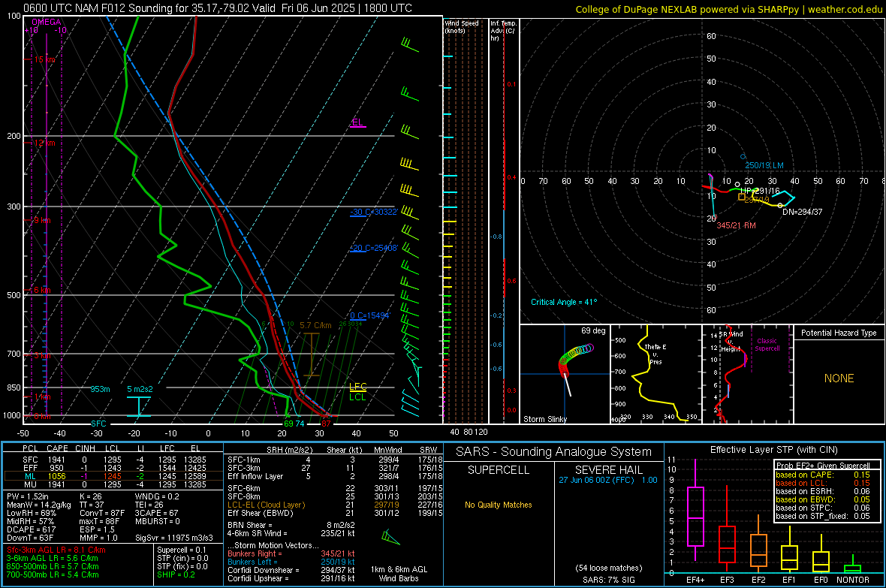
Task: Click the 'No Quality Matches' supercell text
Action: 499,505
